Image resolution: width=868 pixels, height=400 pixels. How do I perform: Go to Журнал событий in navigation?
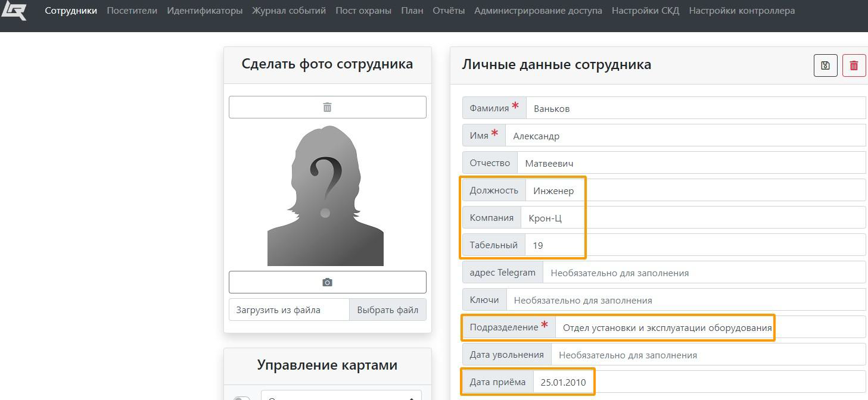coord(289,11)
